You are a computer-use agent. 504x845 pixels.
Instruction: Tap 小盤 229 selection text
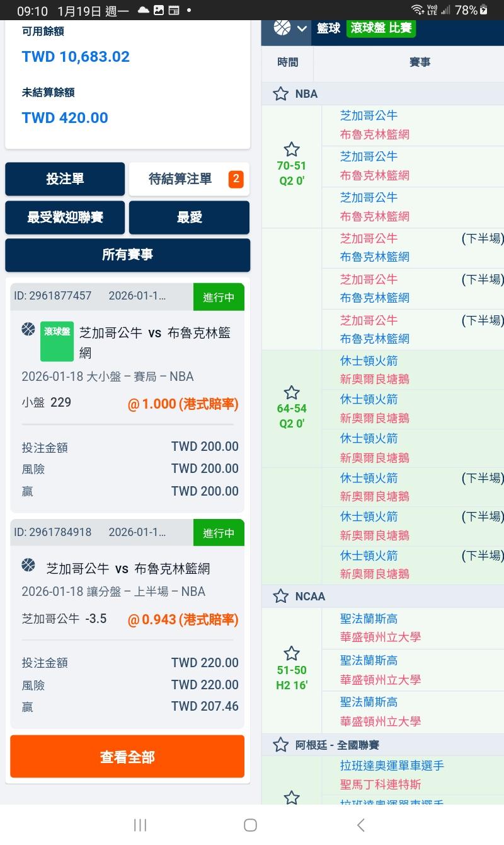coord(47,402)
